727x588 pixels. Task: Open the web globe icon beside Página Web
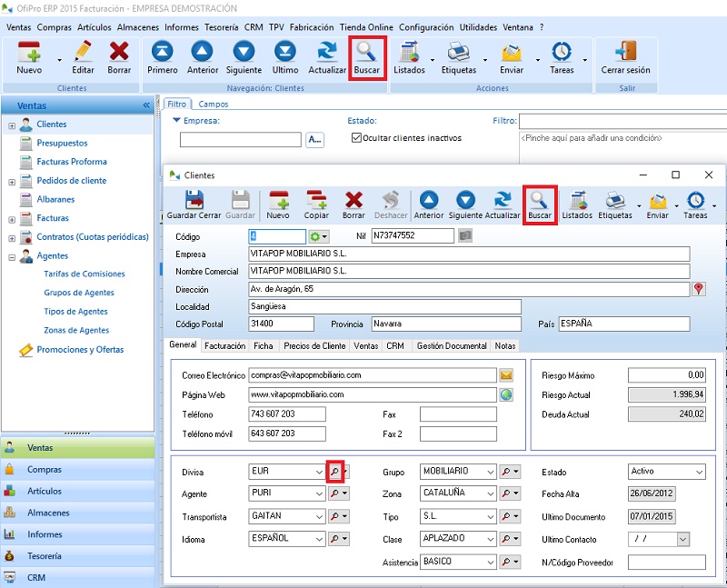[x=506, y=394]
